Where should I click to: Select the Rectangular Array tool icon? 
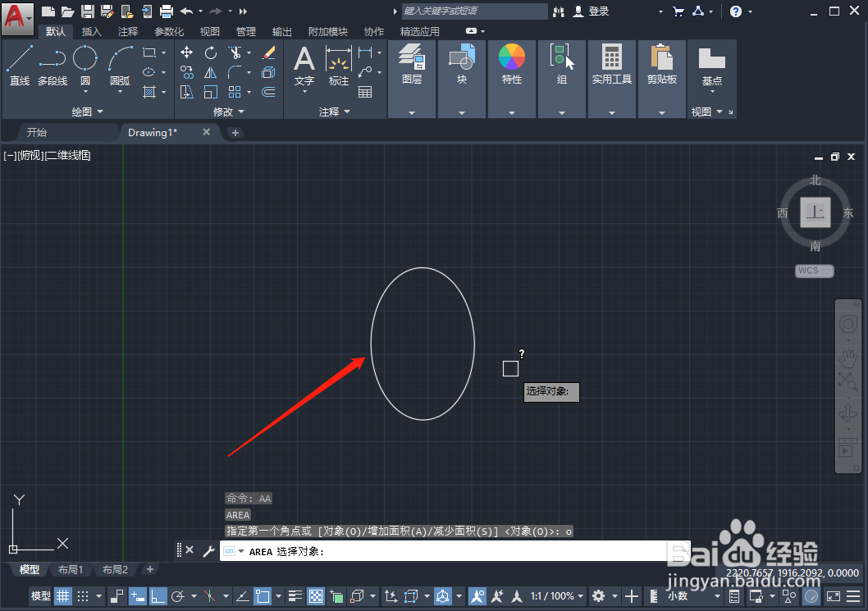click(x=235, y=92)
